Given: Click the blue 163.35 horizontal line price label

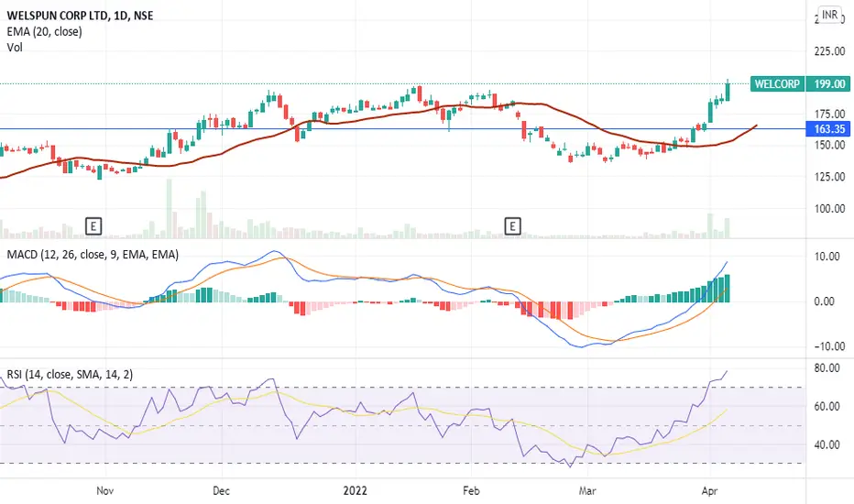Looking at the screenshot, I should point(828,129).
